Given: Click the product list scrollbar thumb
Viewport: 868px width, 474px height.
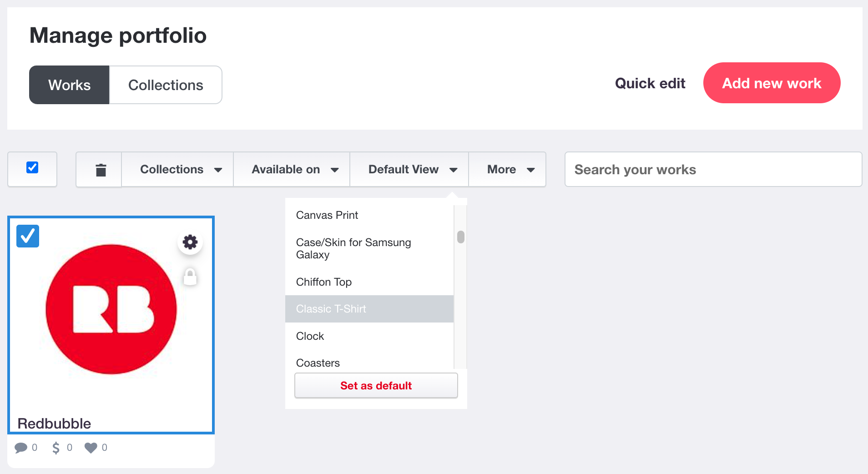Looking at the screenshot, I should point(461,237).
